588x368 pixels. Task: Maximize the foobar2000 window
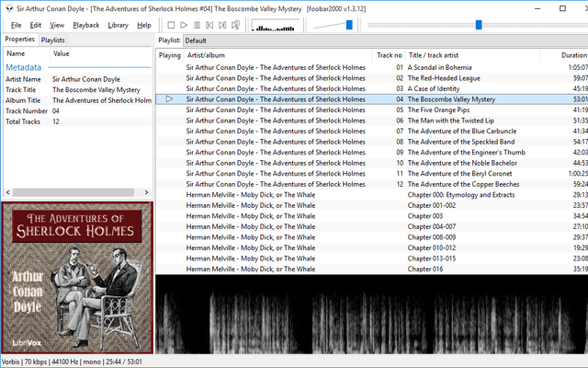click(x=562, y=8)
